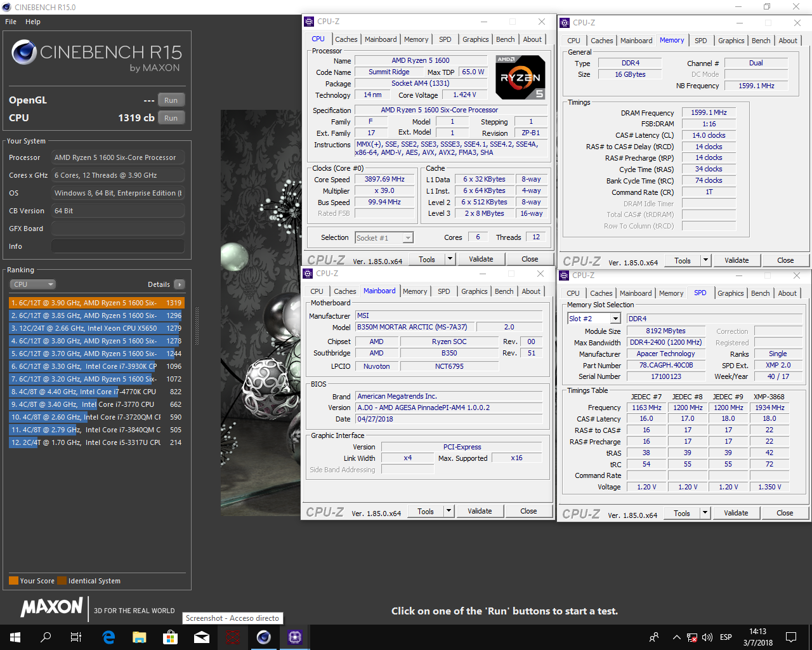Launch Microsoft Edge from the taskbar

point(108,637)
